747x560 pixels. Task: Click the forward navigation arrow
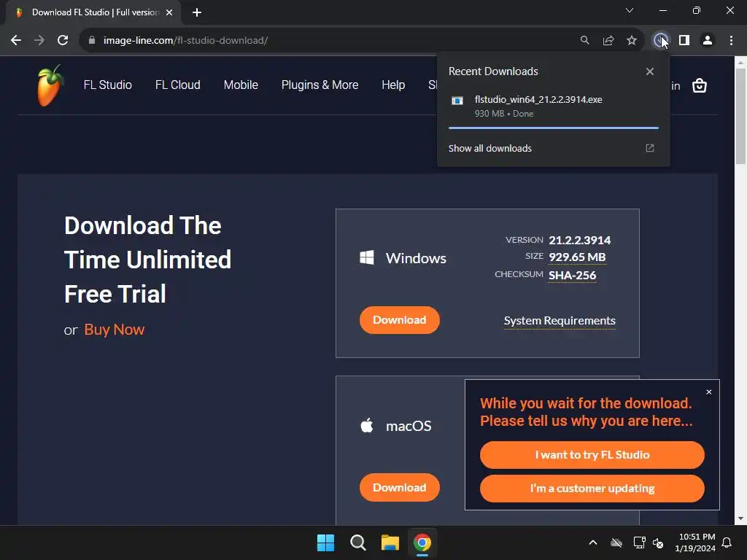click(x=39, y=41)
